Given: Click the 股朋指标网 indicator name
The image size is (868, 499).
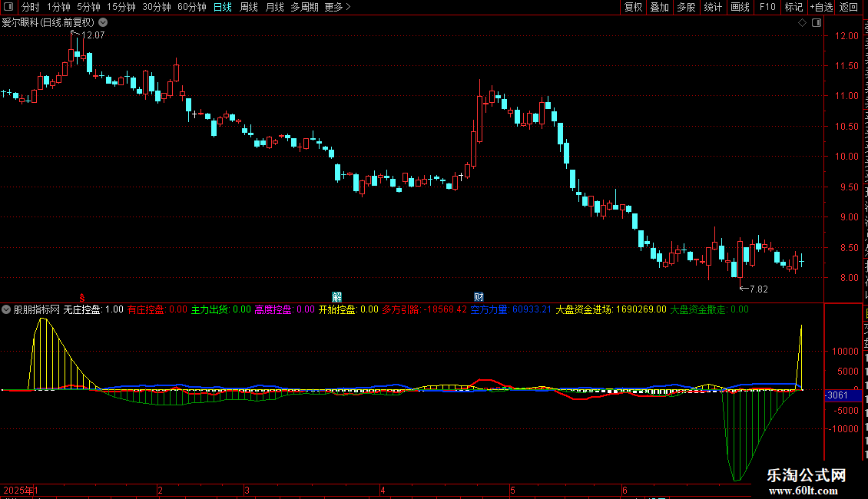Looking at the screenshot, I should point(37,310).
